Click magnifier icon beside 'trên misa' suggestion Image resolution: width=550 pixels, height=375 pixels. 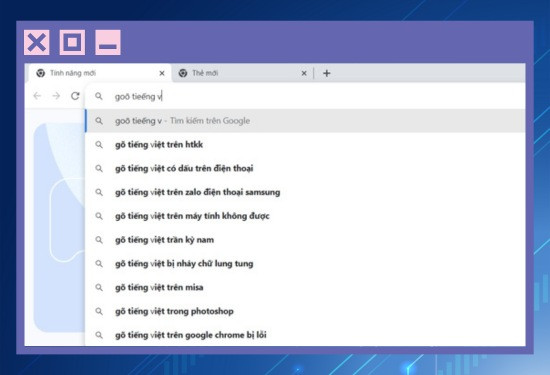[x=99, y=287]
